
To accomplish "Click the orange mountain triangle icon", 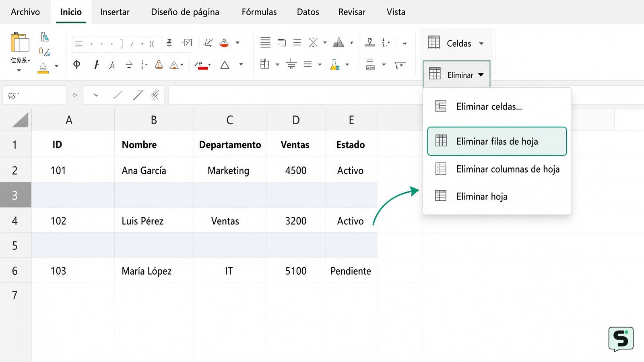I will click(x=174, y=65).
